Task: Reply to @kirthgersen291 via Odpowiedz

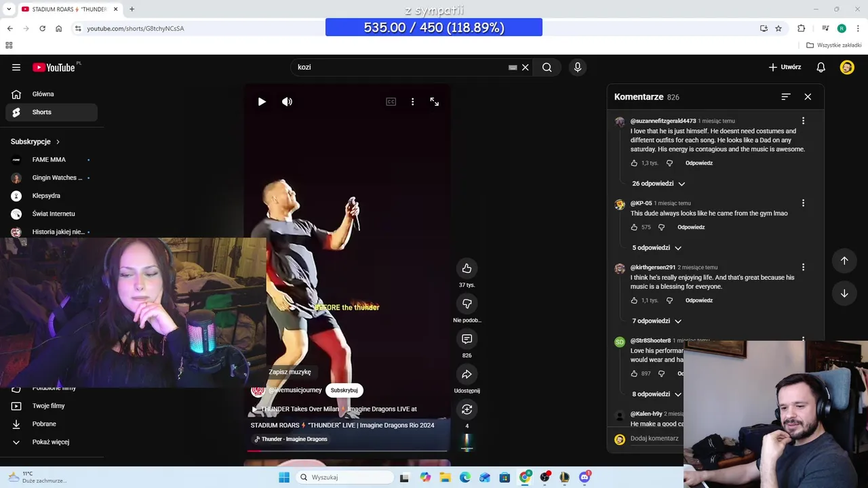Action: pos(699,301)
